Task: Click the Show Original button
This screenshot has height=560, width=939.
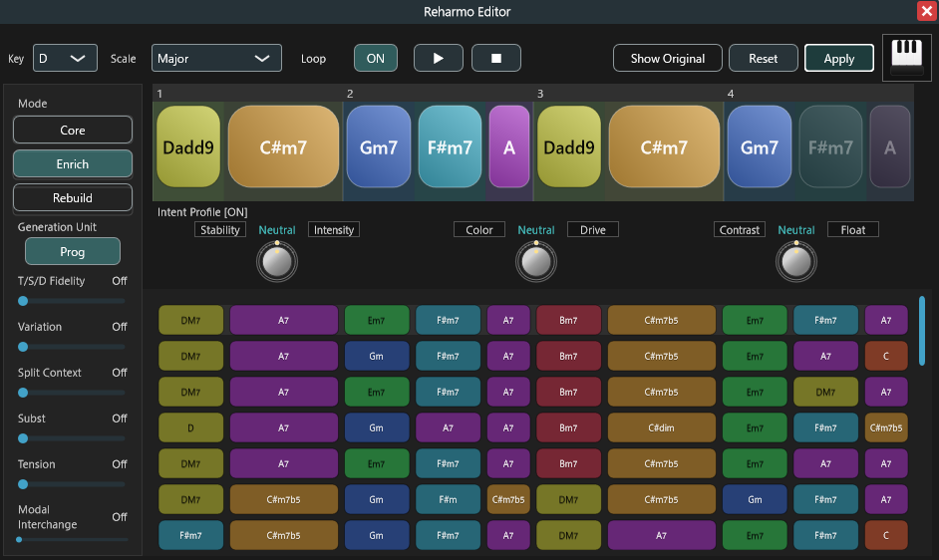Action: 667,58
